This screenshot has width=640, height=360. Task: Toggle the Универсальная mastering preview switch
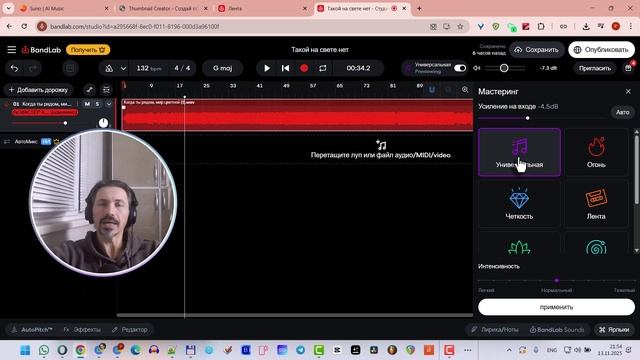point(460,68)
